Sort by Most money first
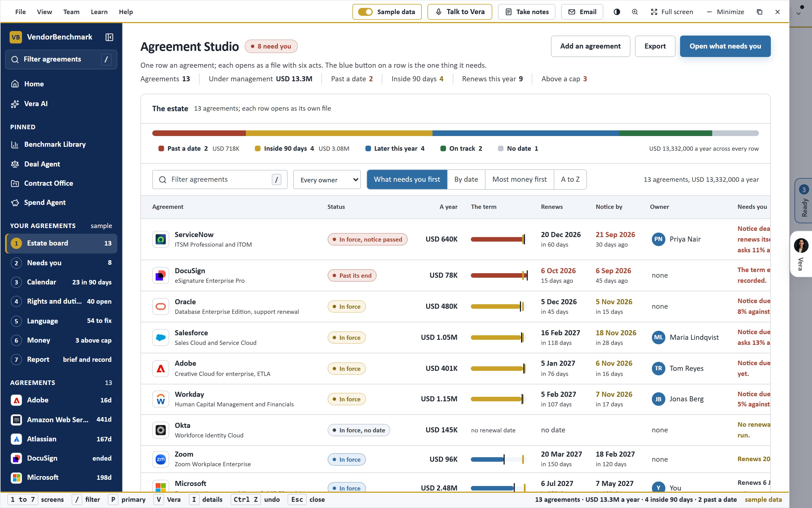812x508 pixels. point(519,179)
